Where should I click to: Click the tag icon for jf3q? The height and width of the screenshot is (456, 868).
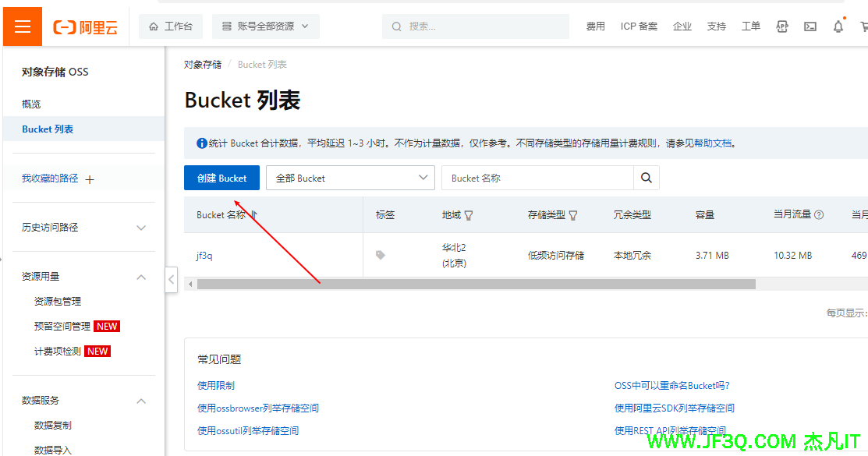point(381,255)
